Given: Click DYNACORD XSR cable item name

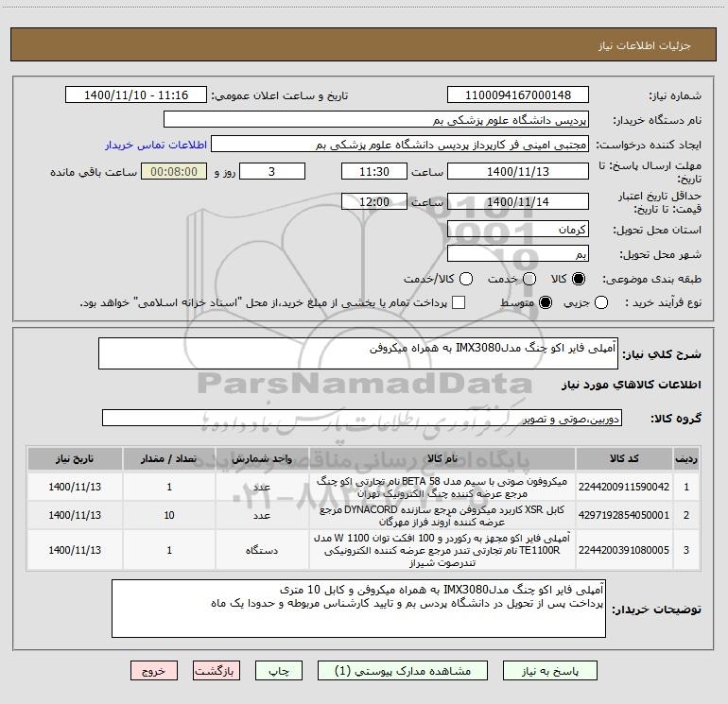Looking at the screenshot, I should 442,516.
